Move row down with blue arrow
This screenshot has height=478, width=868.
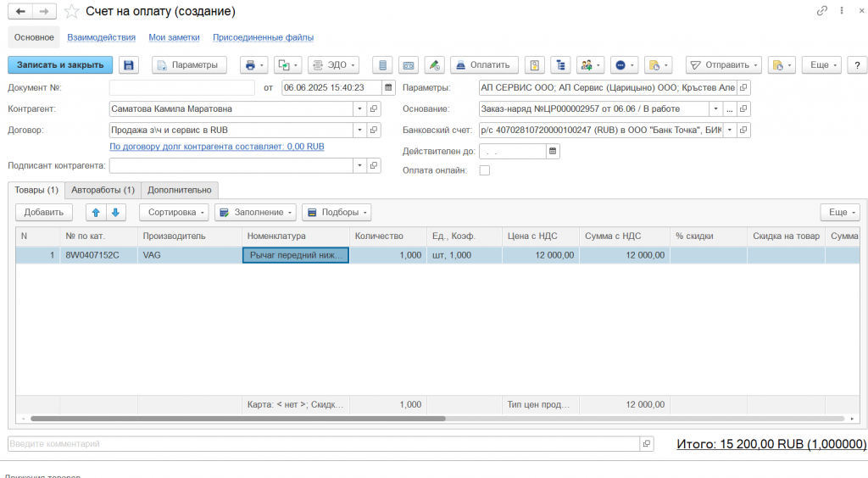[115, 212]
